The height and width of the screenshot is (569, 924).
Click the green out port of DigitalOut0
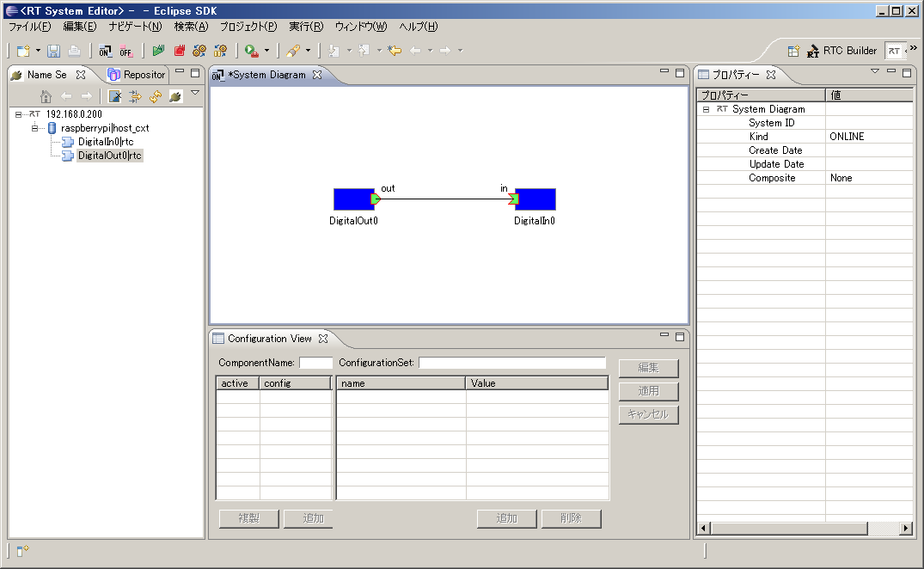pos(376,199)
